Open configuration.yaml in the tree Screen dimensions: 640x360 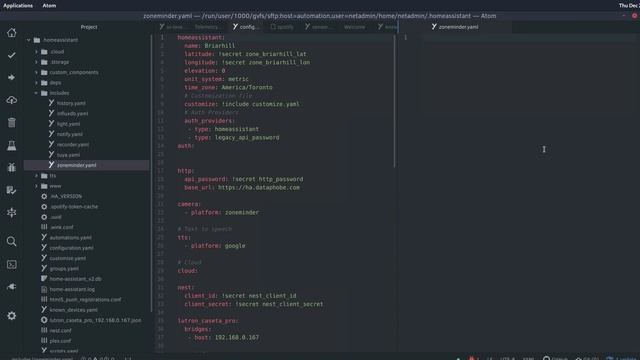71,248
